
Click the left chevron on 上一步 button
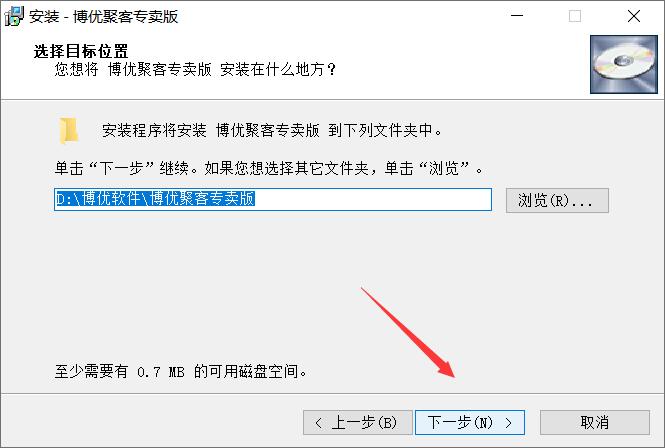[x=319, y=423]
